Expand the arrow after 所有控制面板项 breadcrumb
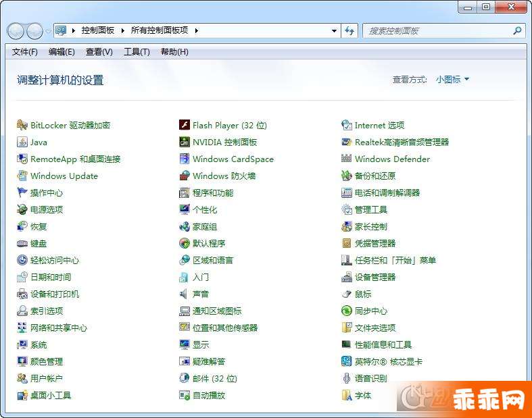The width and height of the screenshot is (532, 418). (197, 31)
